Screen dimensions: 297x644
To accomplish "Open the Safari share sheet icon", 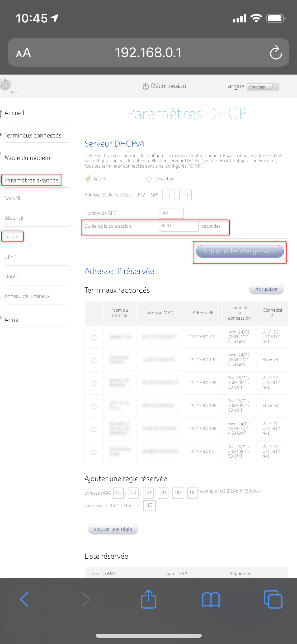I will tap(148, 599).
